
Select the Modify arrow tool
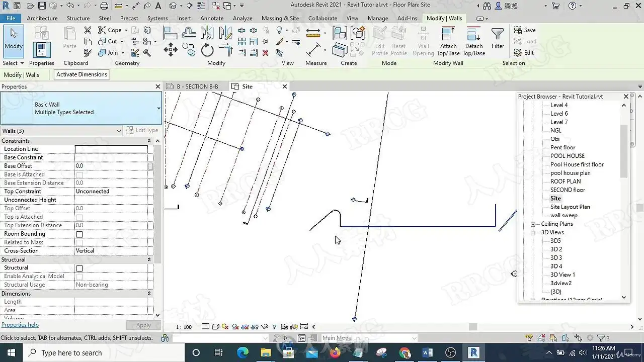(14, 40)
